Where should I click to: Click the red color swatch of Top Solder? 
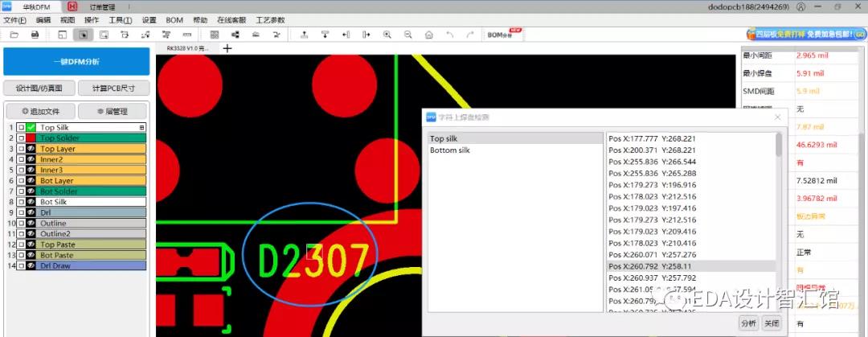pos(31,138)
